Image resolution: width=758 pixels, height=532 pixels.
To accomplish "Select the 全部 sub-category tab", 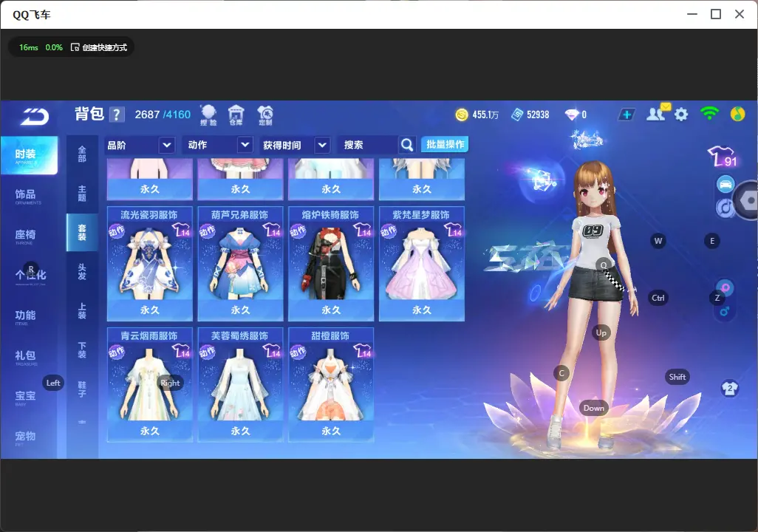I will pyautogui.click(x=82, y=154).
